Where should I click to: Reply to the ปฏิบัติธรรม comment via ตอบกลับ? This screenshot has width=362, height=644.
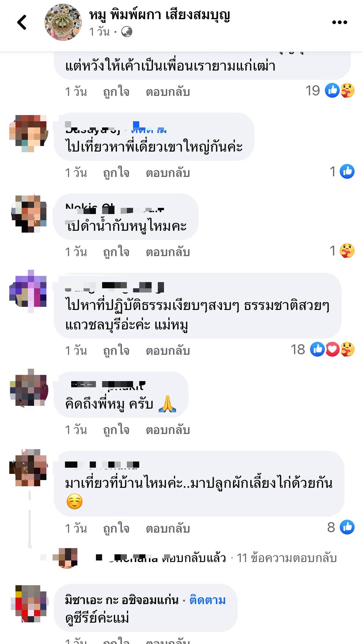pyautogui.click(x=168, y=351)
